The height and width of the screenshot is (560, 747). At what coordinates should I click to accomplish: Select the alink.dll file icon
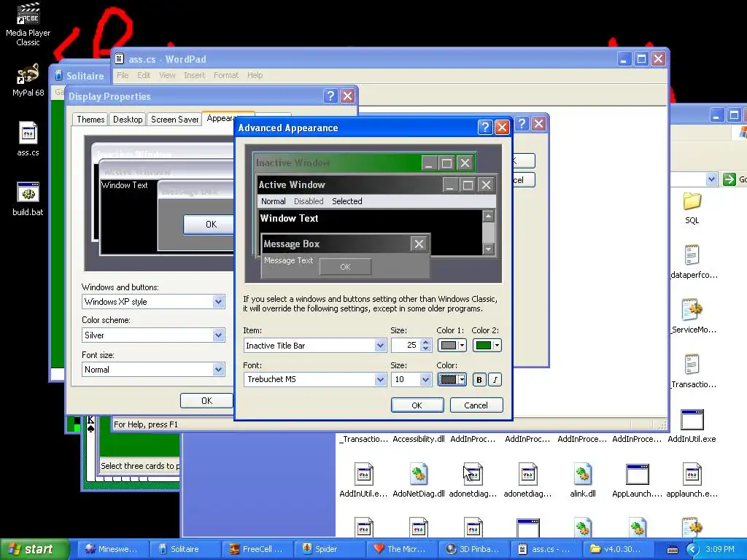[x=583, y=480]
